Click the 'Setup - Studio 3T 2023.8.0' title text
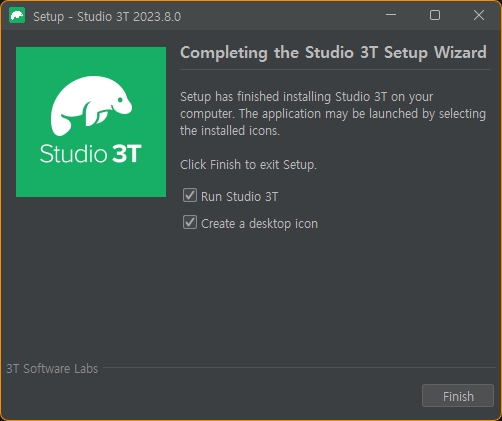This screenshot has width=502, height=421. 107,16
